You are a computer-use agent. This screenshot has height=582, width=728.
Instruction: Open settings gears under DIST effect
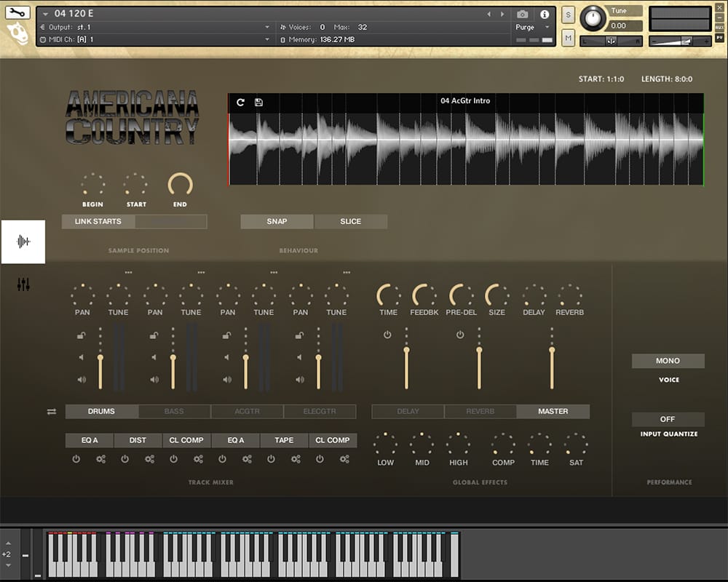(149, 459)
